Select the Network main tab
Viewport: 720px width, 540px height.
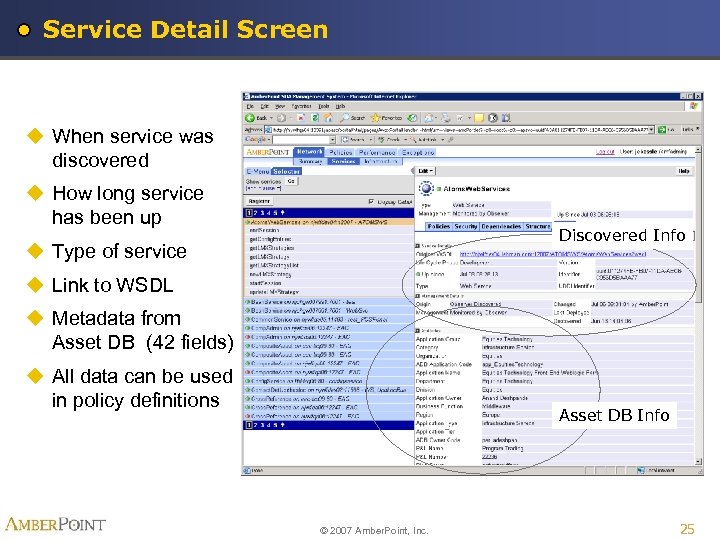309,152
